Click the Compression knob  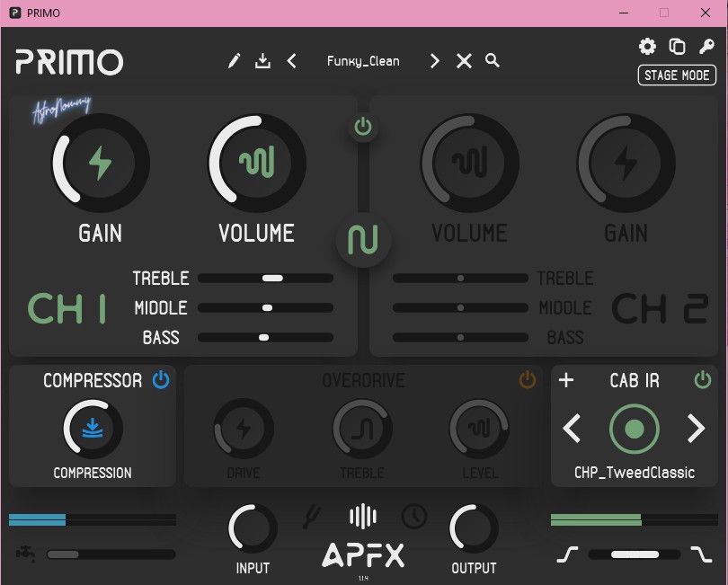tap(93, 429)
